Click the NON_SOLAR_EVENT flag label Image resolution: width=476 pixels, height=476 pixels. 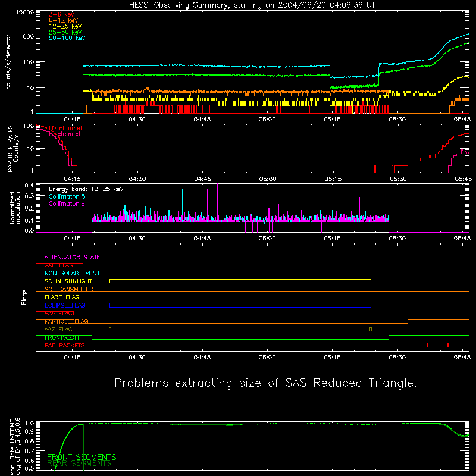[x=72, y=273]
